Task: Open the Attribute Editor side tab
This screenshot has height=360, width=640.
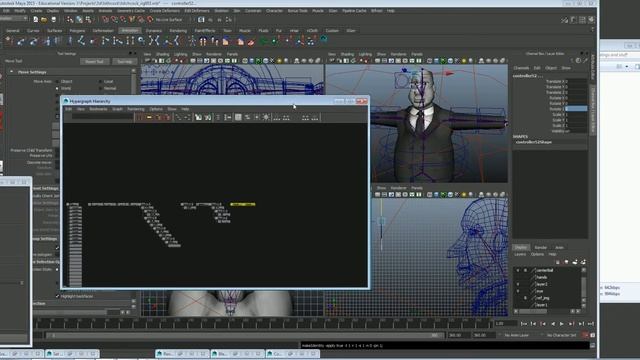Action: pyautogui.click(x=593, y=67)
